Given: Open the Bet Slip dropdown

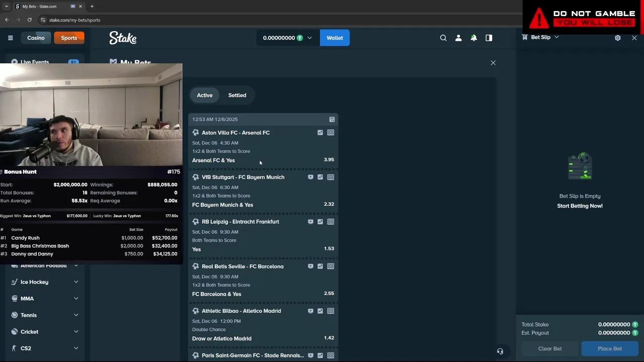Looking at the screenshot, I should [x=544, y=37].
